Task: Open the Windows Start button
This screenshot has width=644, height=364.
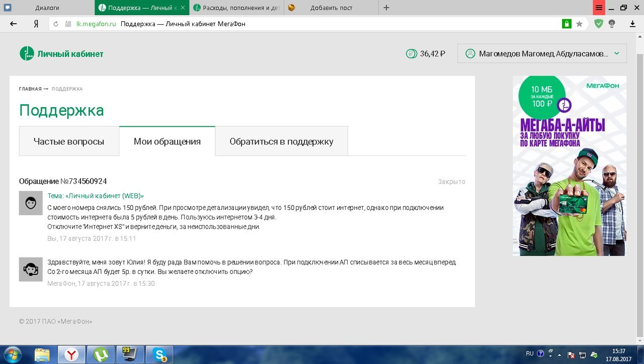Action: click(x=13, y=354)
